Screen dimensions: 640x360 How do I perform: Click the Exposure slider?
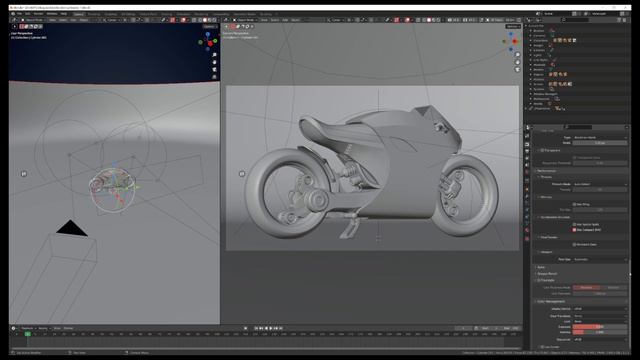point(600,327)
